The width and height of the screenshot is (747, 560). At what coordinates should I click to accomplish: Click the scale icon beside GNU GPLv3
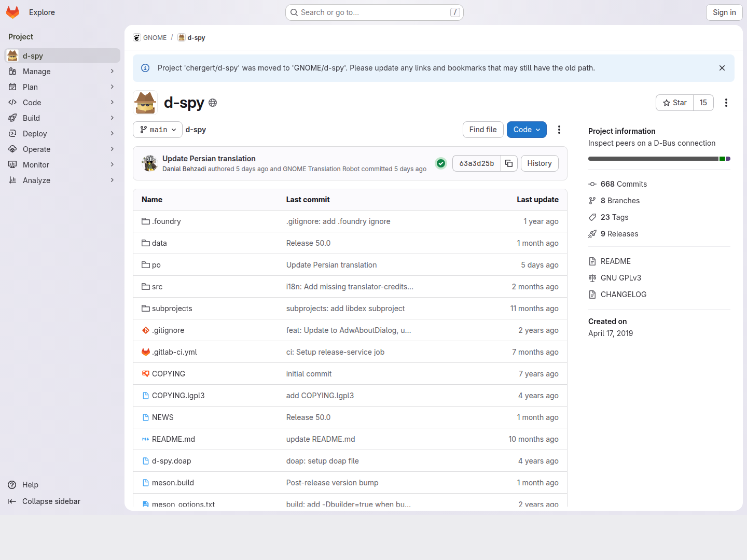coord(592,278)
